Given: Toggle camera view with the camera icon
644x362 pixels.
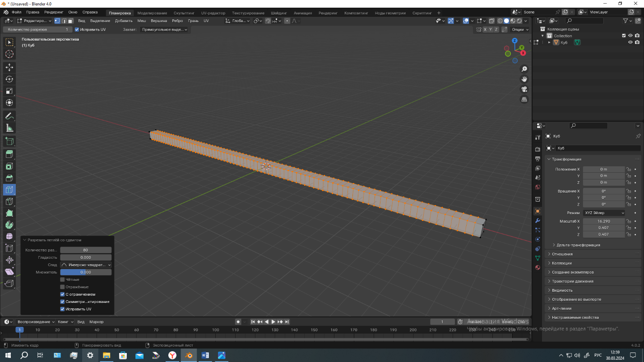Looking at the screenshot, I should (x=524, y=89).
